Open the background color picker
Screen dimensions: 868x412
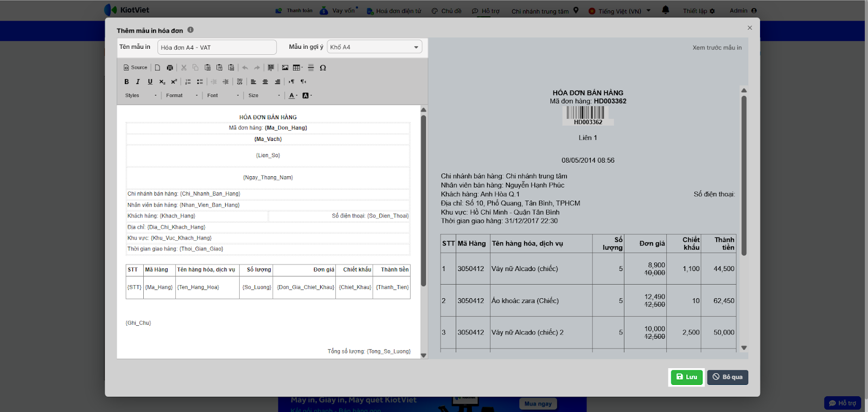(x=307, y=95)
